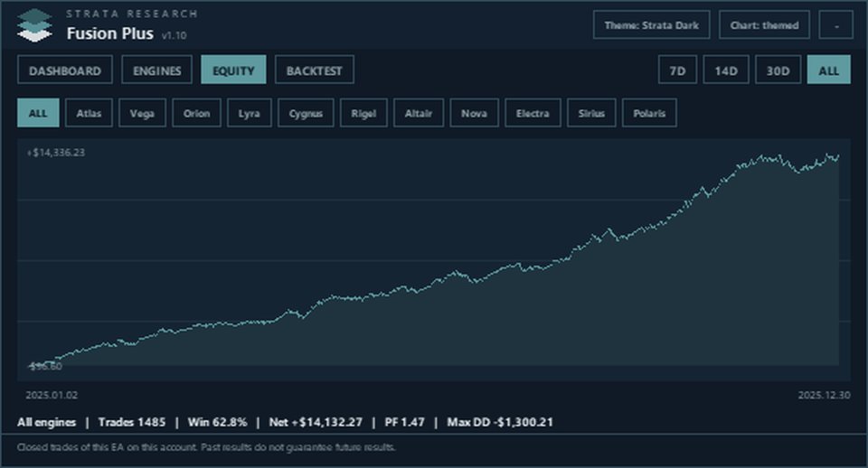The width and height of the screenshot is (868, 468).
Task: Click the Trades 1485 statistic
Action: [x=132, y=422]
